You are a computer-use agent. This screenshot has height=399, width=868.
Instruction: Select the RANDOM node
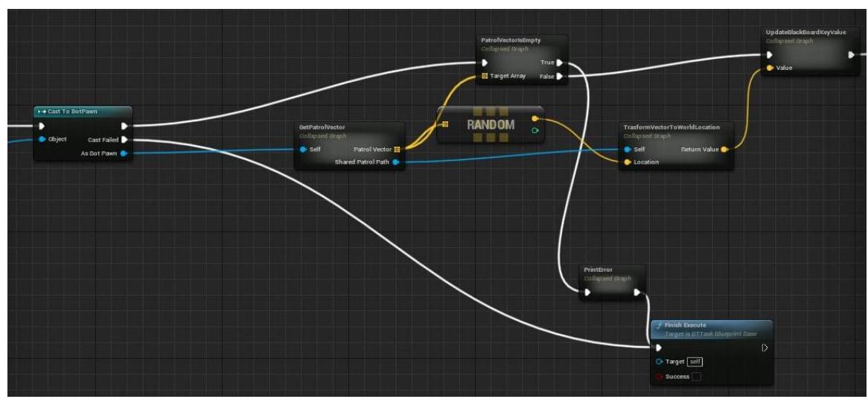coord(490,124)
